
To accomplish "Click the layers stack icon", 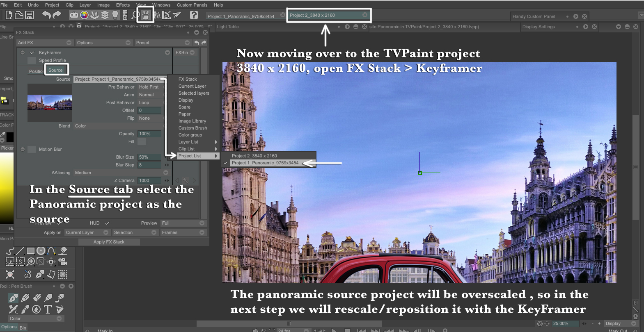I will [x=105, y=15].
